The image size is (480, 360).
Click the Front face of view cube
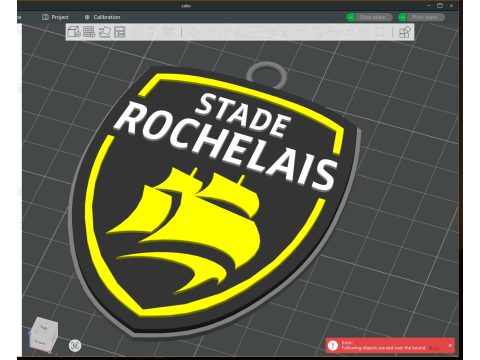tap(40, 342)
